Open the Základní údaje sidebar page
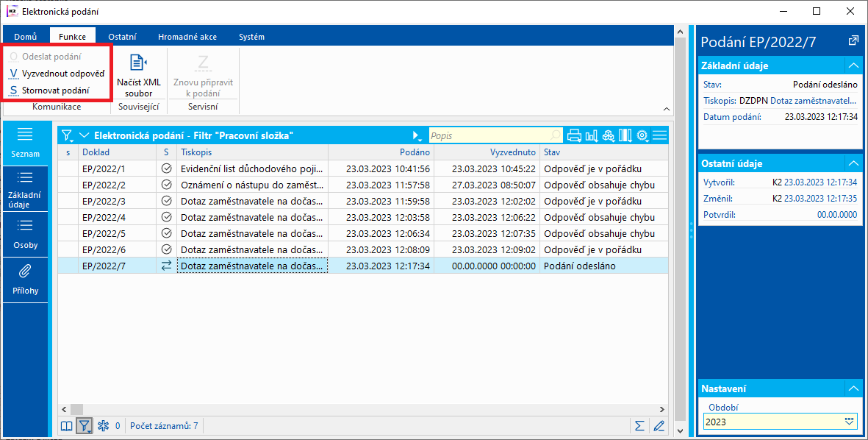 (26, 190)
